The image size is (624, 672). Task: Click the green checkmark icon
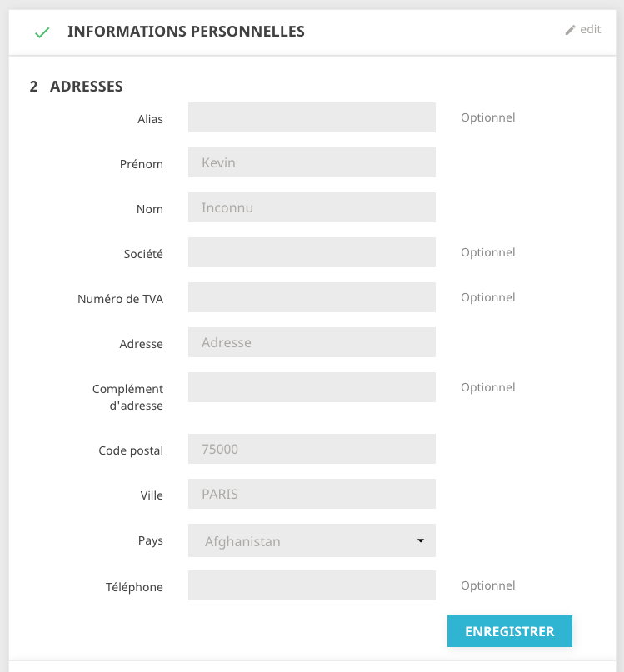[42, 32]
